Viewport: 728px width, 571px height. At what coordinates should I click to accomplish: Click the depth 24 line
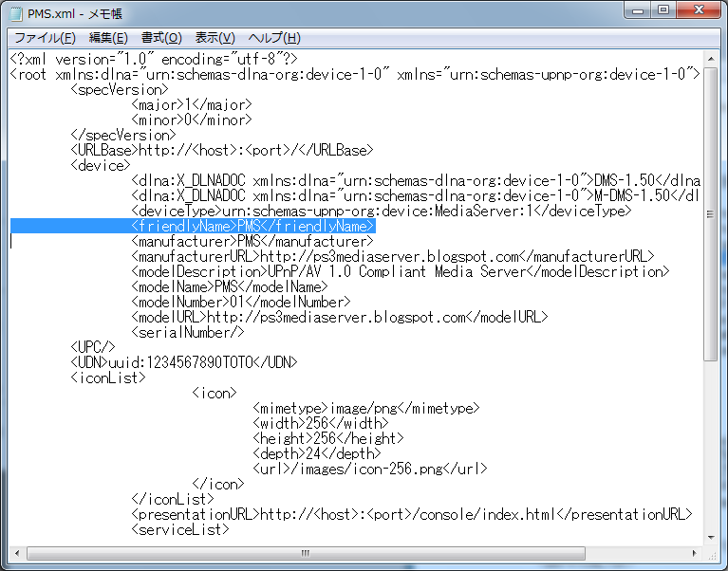click(317, 454)
